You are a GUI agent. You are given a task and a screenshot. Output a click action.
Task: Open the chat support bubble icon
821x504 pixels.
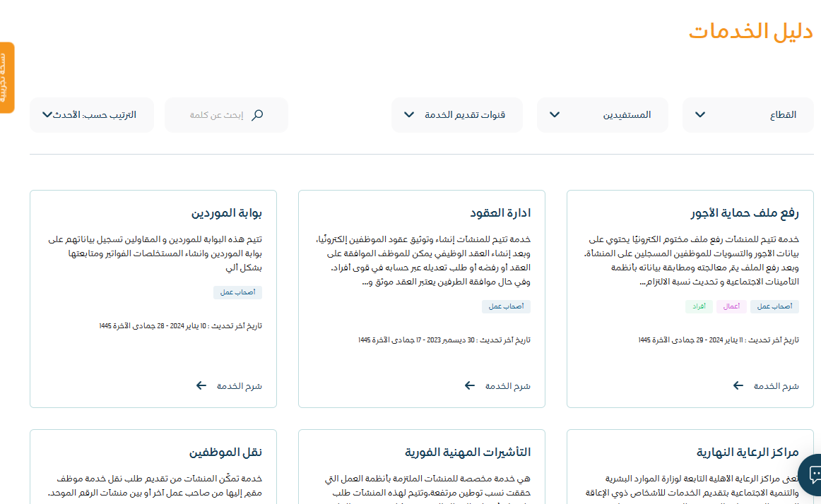[x=813, y=474]
